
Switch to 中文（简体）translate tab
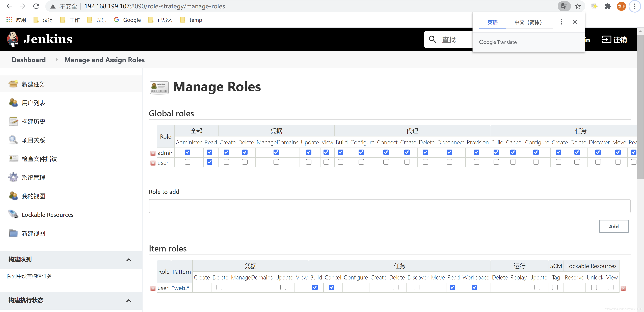tap(528, 22)
